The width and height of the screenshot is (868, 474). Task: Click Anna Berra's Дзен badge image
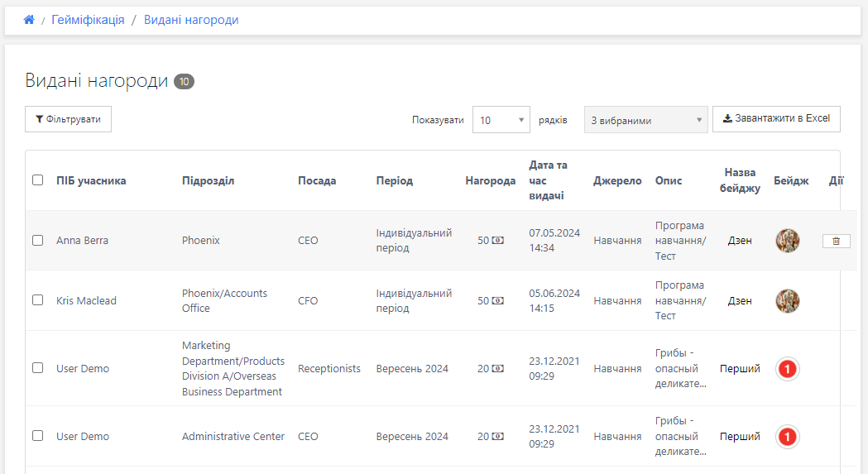coord(787,241)
